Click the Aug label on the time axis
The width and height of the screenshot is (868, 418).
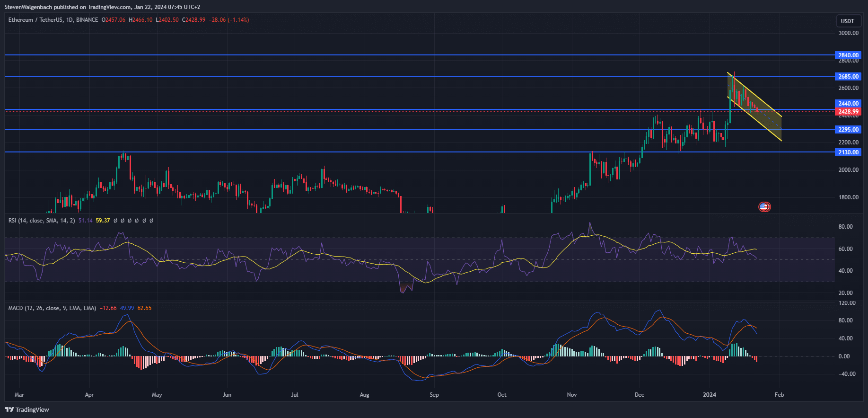(x=364, y=395)
